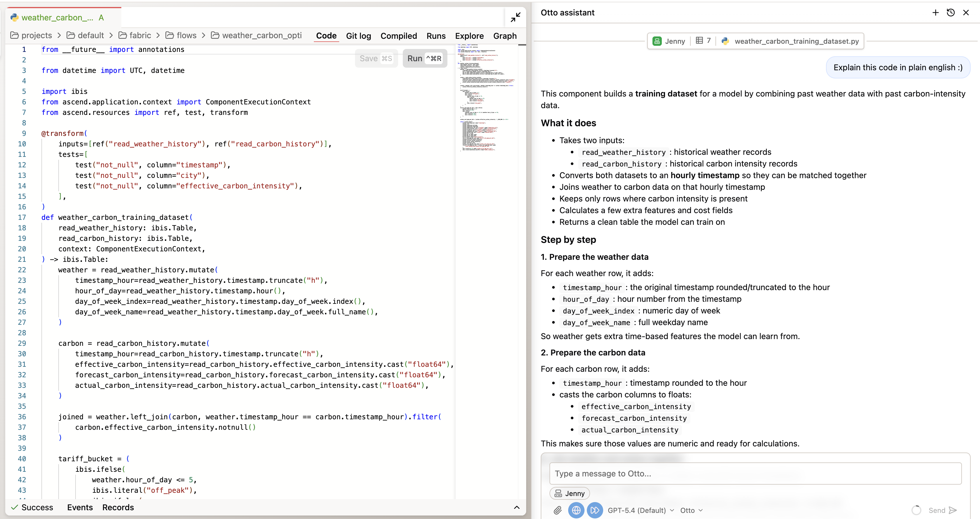Viewport: 980px width, 519px height.
Task: Switch to the Code tab
Action: (x=326, y=36)
